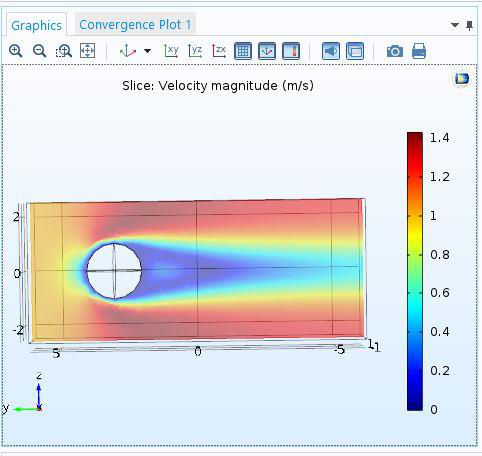Click the plot title Slice: Velocity magnitude
This screenshot has width=482, height=456.
[218, 86]
